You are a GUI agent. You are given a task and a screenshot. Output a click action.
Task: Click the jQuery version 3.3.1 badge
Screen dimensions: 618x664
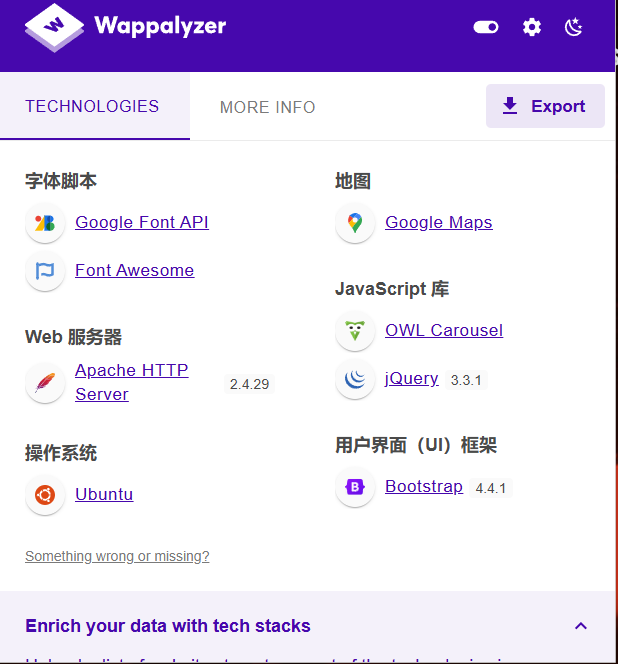point(466,380)
